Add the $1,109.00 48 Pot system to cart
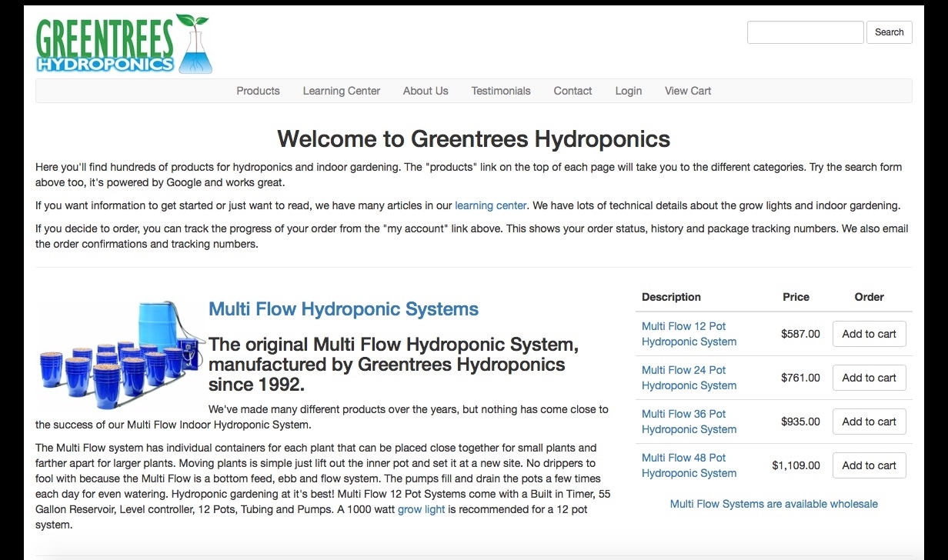Screen dimensions: 948x560 pos(870,465)
